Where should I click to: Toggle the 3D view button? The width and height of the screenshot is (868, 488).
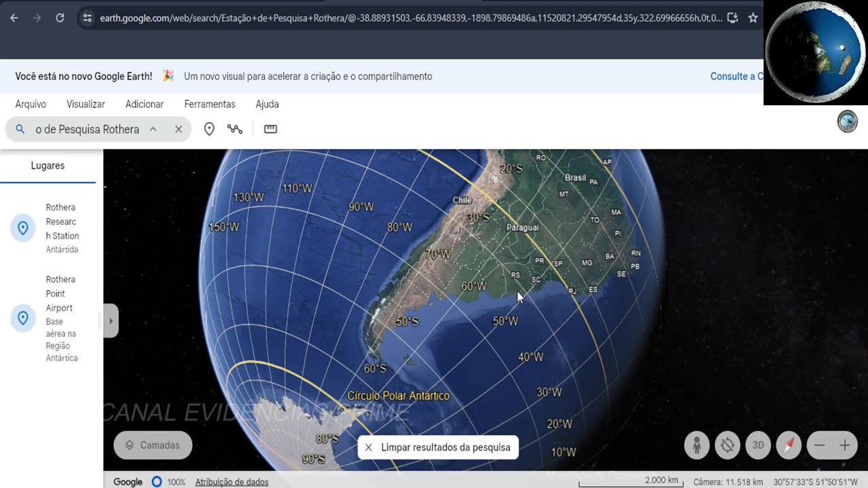(x=758, y=445)
